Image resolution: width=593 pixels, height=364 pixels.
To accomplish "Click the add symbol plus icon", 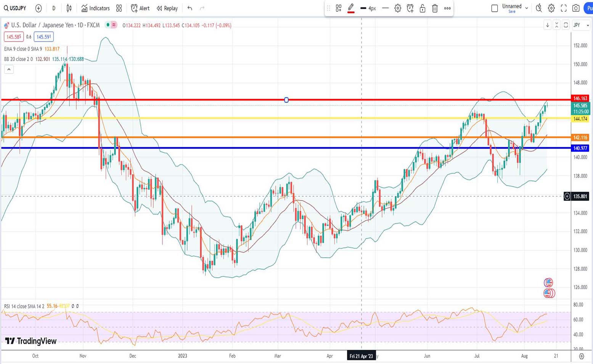I will click(x=39, y=8).
